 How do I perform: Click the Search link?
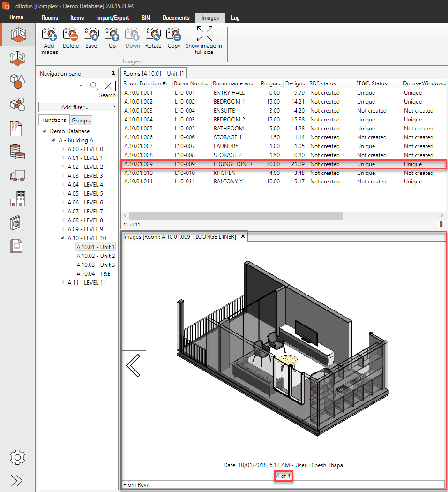click(x=107, y=95)
